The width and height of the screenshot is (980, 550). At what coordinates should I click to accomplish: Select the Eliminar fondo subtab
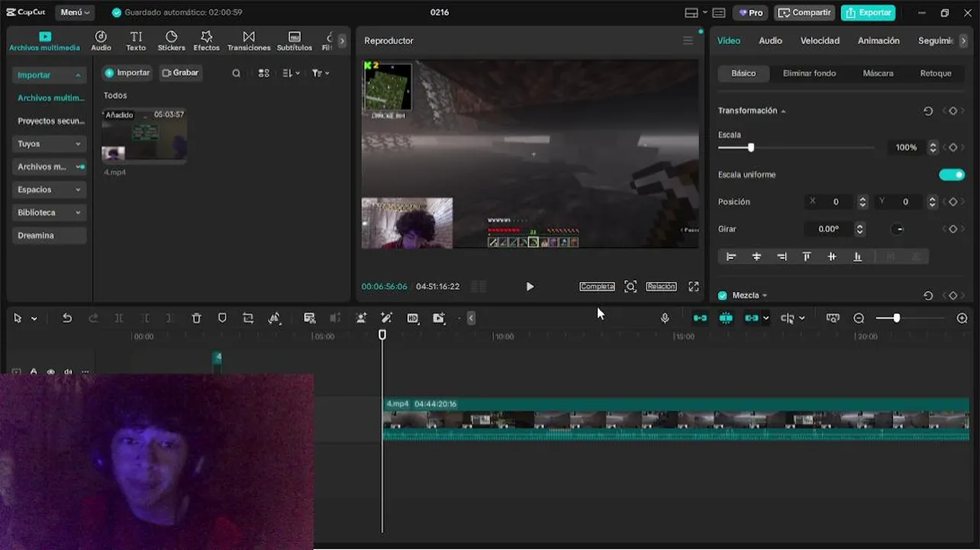tap(809, 73)
